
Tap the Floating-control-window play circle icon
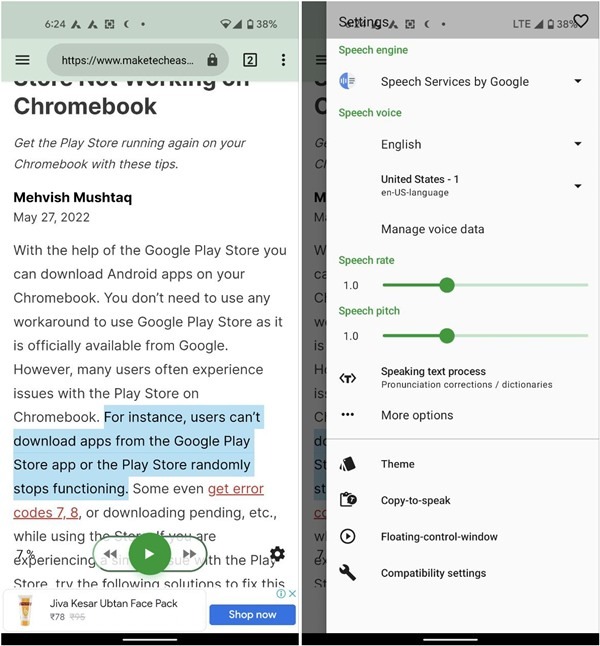pos(347,536)
